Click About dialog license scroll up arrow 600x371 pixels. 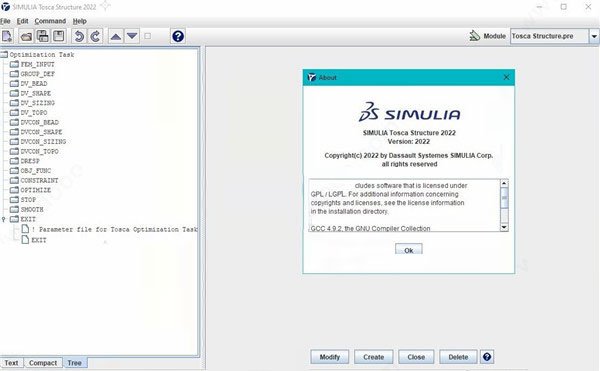coord(504,183)
